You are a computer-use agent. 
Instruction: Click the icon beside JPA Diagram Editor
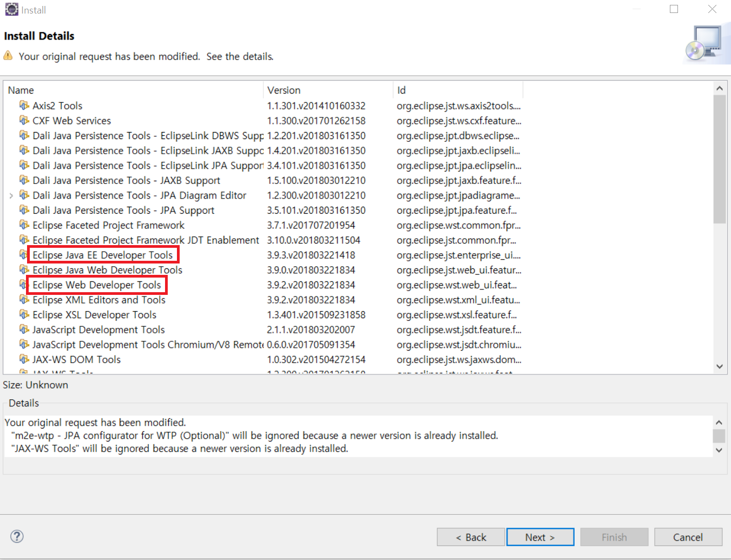(x=24, y=195)
